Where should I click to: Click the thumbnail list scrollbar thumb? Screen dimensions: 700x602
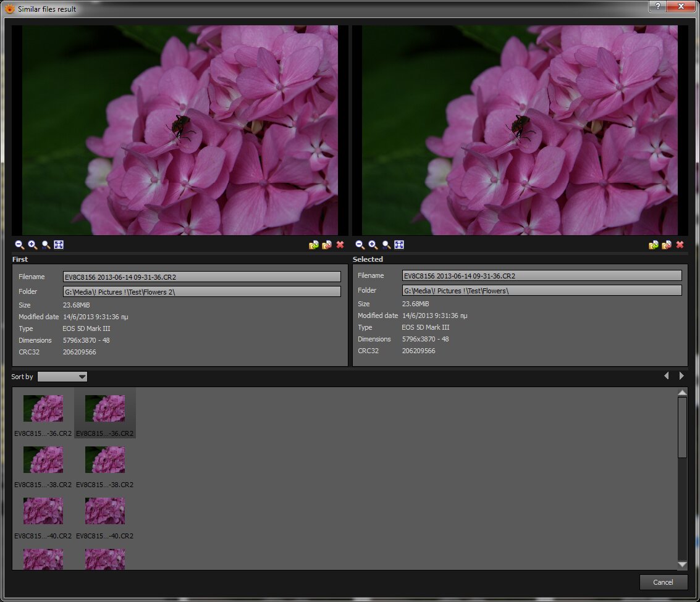(x=682, y=427)
